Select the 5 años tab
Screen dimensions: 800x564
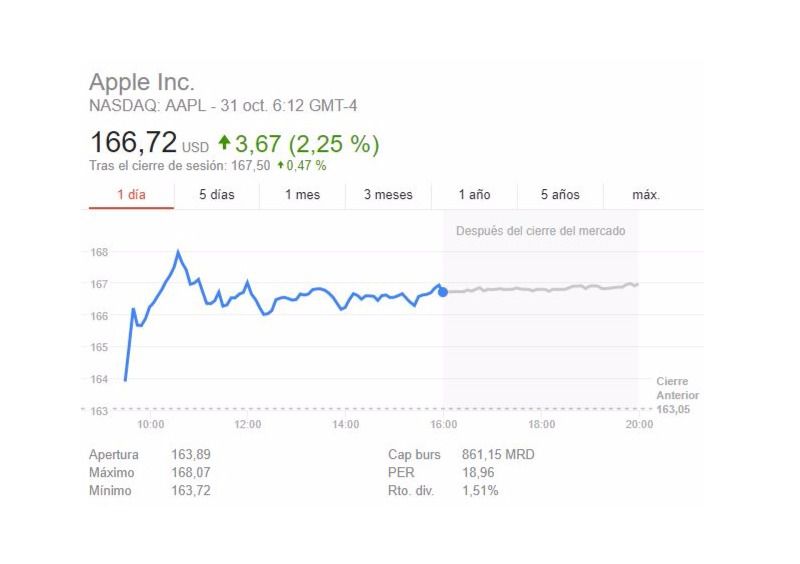click(x=560, y=195)
